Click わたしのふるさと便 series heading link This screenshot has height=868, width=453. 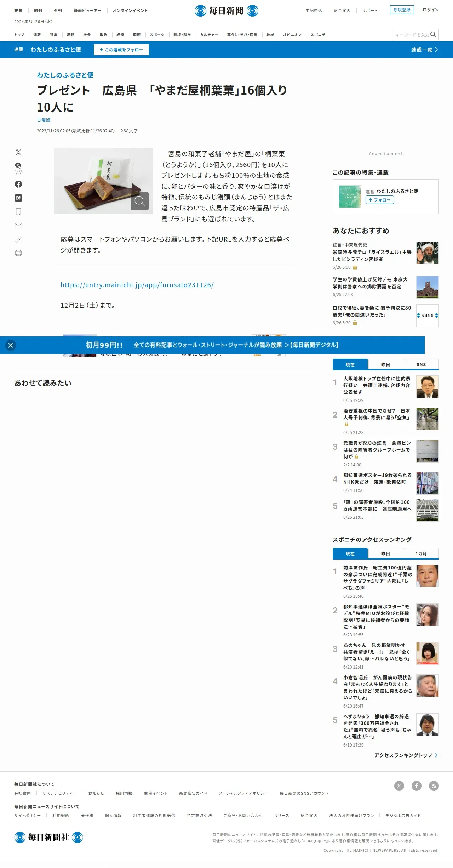tap(65, 75)
